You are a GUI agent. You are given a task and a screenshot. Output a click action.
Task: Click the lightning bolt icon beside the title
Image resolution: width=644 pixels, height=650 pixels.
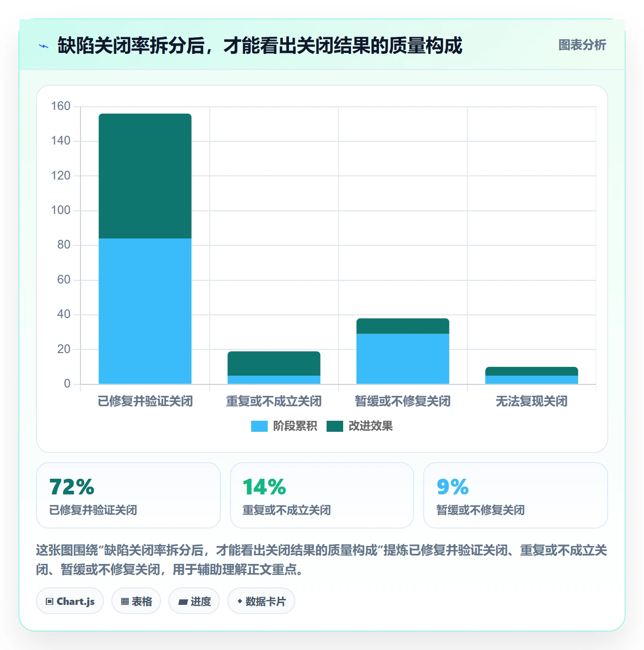(x=44, y=46)
